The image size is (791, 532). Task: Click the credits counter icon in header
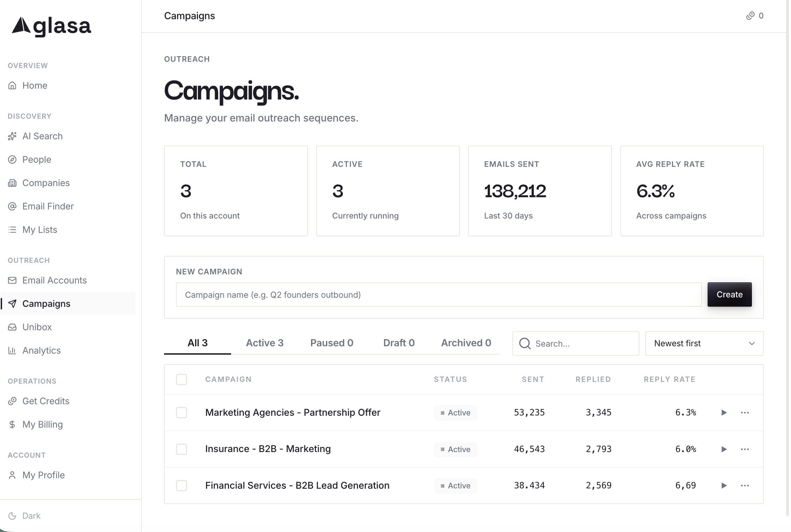pos(750,16)
